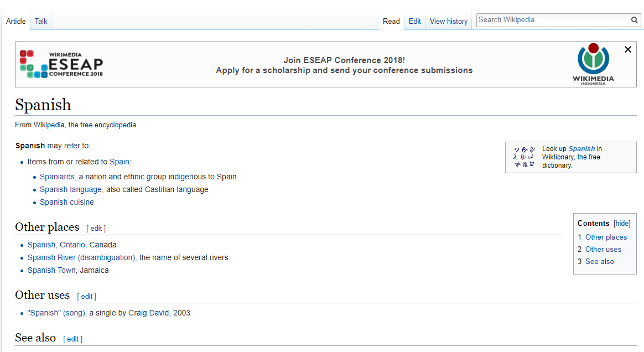Open the View history tab
The height and width of the screenshot is (352, 644).
tap(449, 21)
